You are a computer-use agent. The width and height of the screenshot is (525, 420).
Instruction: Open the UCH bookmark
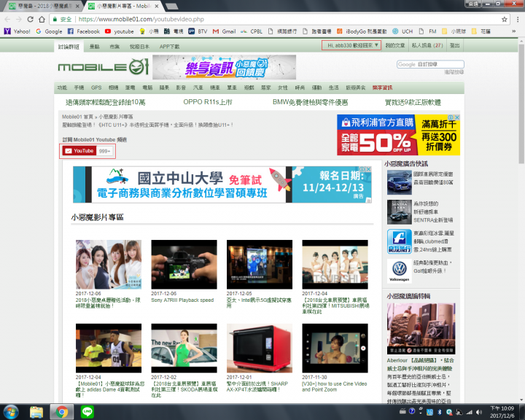pyautogui.click(x=402, y=31)
